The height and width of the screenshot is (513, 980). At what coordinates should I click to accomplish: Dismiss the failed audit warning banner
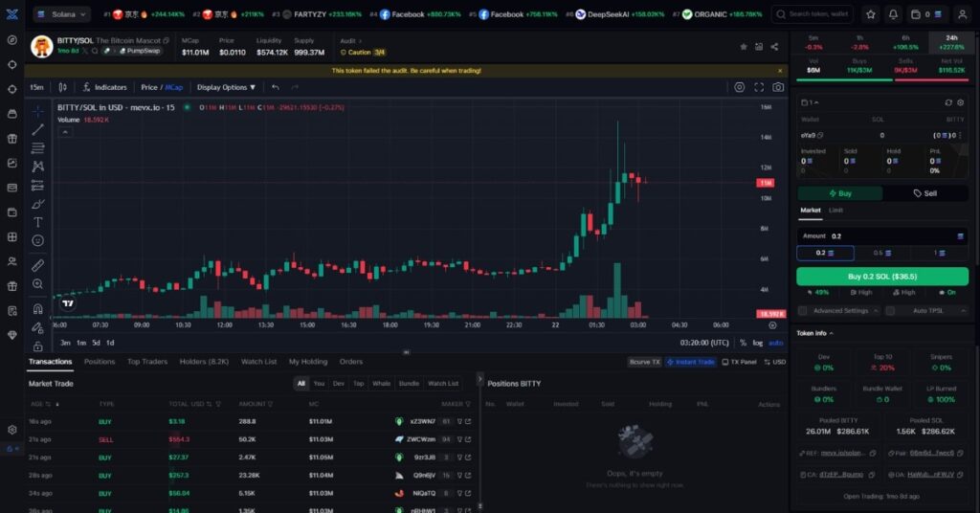[779, 71]
